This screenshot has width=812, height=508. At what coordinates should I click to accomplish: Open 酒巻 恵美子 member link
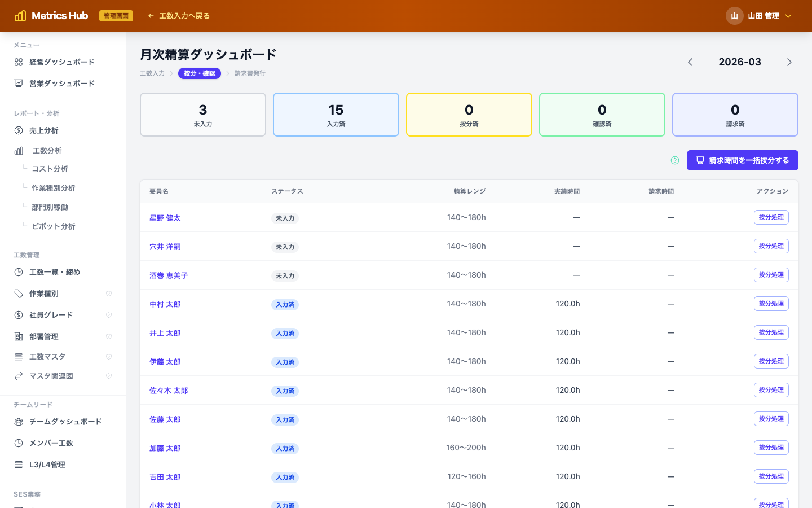[x=169, y=275]
